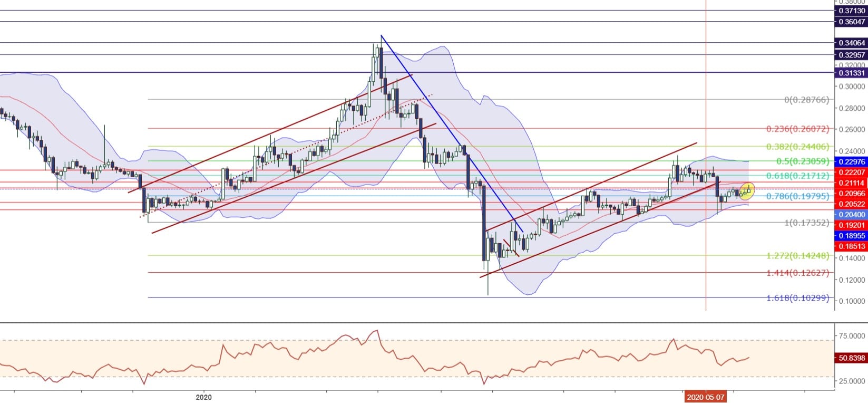Select the 0.31331 horizontal line price tag
The image size is (868, 403).
coord(851,73)
